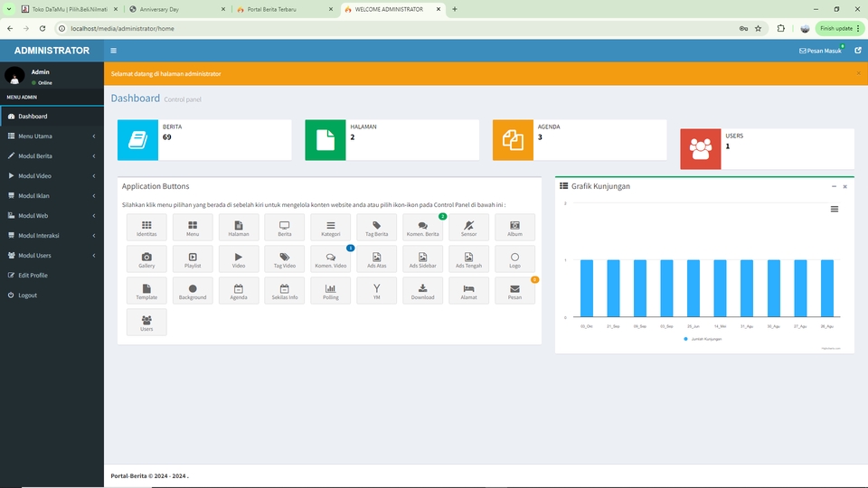Bookmark this page with star icon
868x488 pixels.
pyautogui.click(x=759, y=28)
